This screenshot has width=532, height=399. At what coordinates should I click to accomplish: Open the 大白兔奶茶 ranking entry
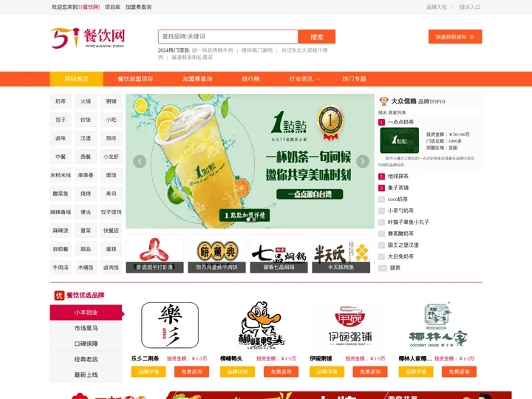click(x=400, y=256)
